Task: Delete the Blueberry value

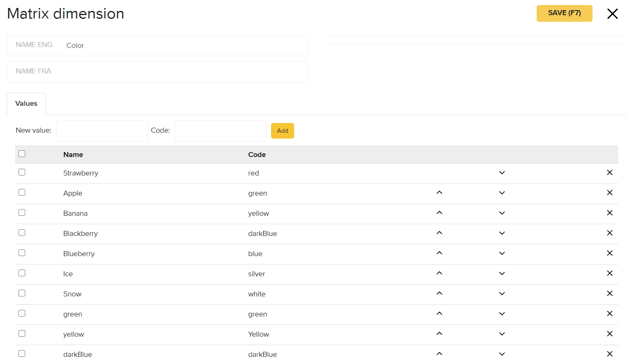Action: (x=610, y=253)
